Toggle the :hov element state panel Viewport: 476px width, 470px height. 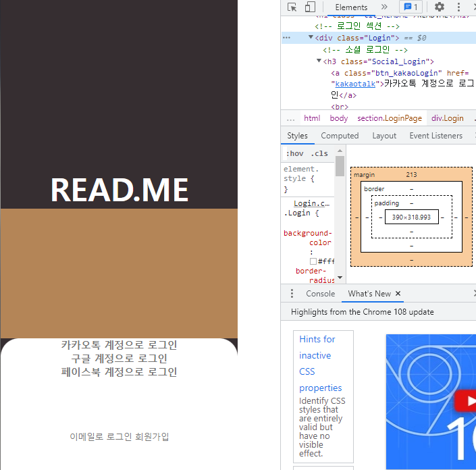(294, 154)
